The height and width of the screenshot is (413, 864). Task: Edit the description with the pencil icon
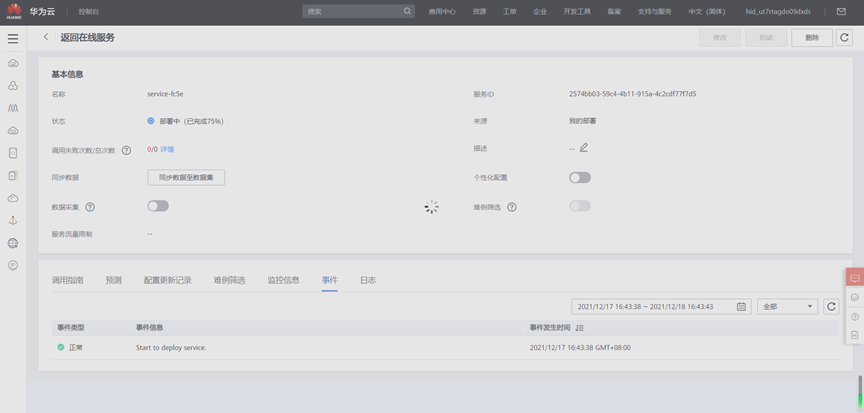(584, 148)
